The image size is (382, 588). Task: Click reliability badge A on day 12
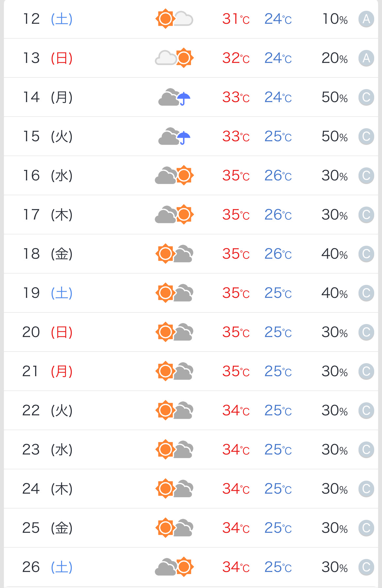click(x=366, y=19)
